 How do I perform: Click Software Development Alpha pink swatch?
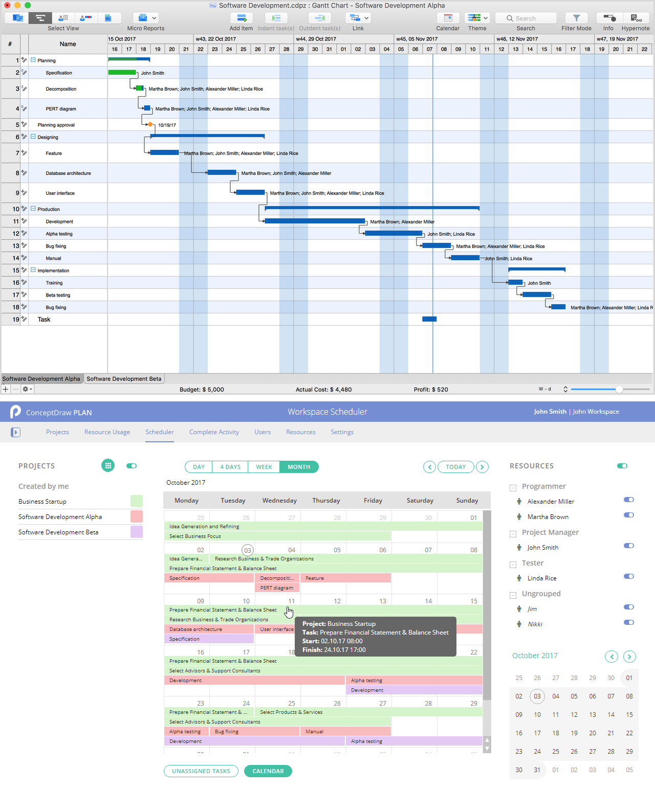point(137,516)
